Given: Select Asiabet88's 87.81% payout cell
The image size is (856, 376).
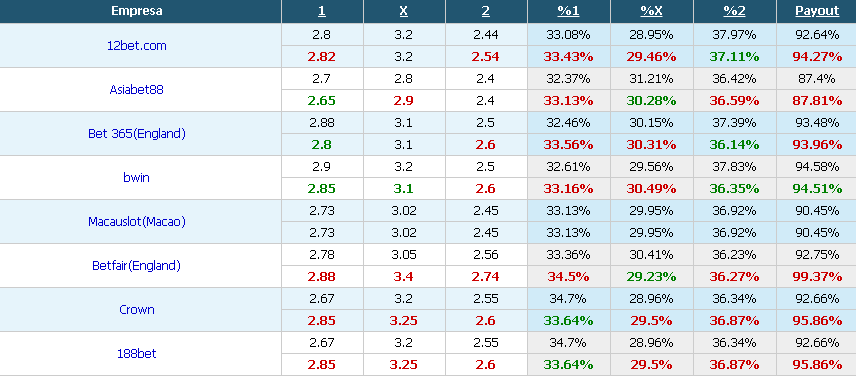Looking at the screenshot, I should 817,101.
